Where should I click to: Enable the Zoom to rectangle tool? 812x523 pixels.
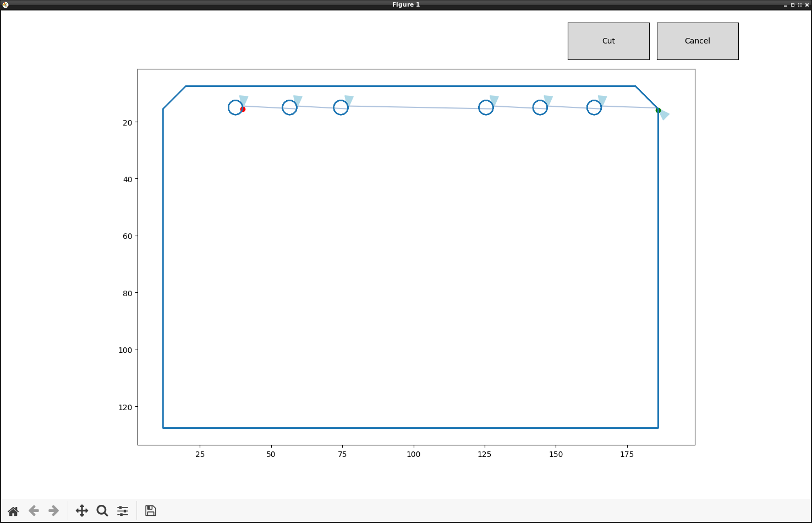click(102, 511)
